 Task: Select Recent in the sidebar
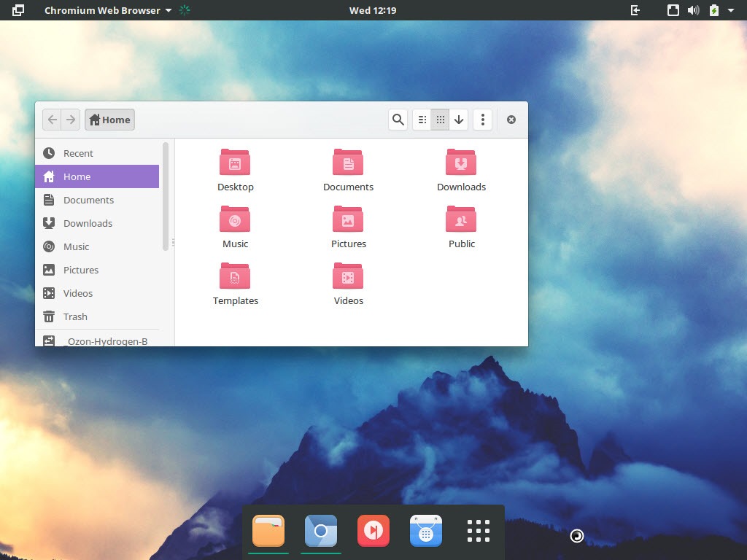click(x=78, y=153)
